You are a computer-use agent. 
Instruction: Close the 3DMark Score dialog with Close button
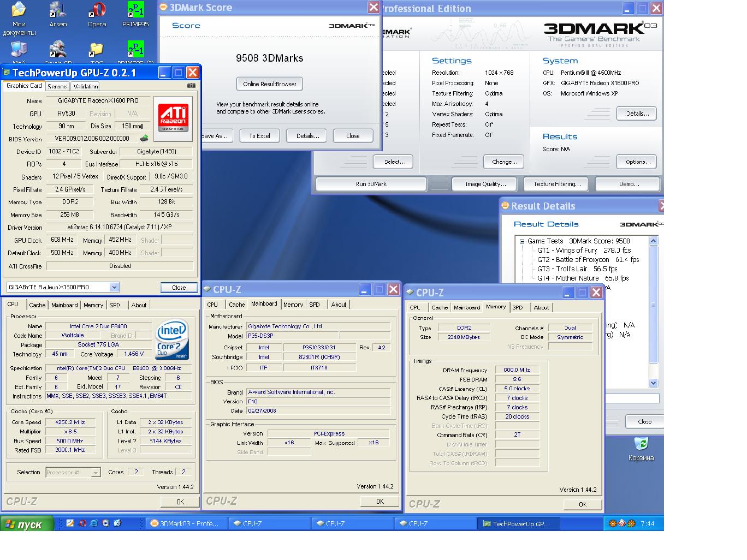click(x=353, y=136)
